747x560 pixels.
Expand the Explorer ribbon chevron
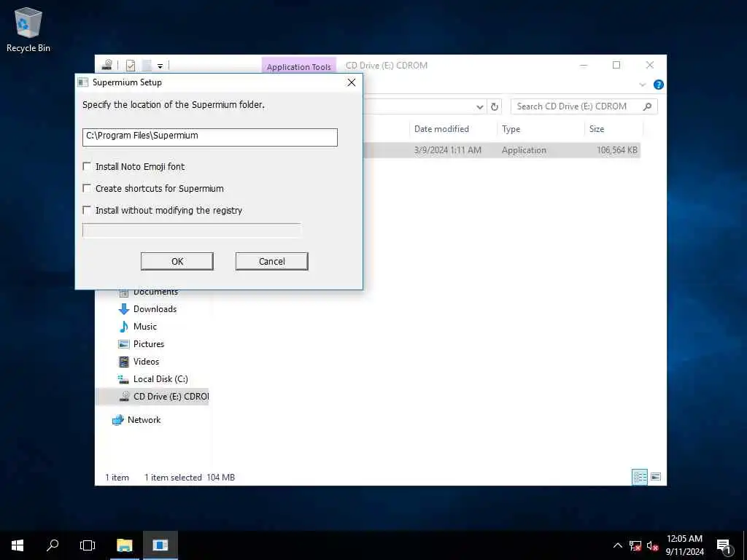point(642,85)
